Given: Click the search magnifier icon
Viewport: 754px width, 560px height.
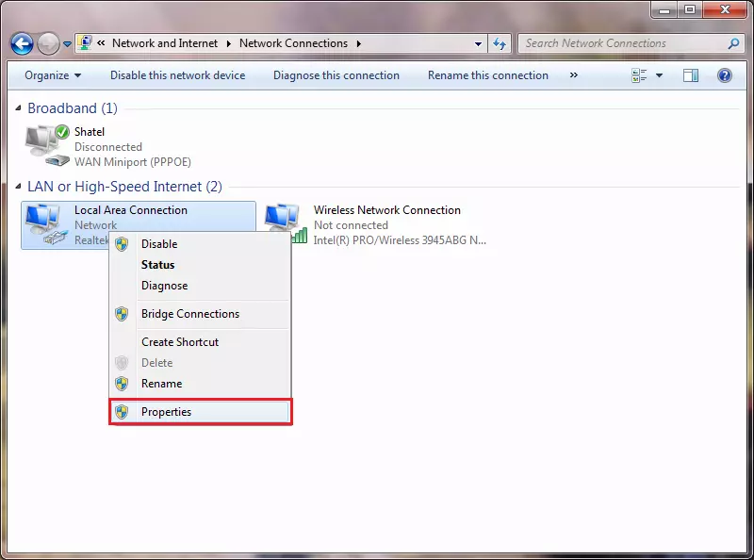Looking at the screenshot, I should [x=733, y=43].
